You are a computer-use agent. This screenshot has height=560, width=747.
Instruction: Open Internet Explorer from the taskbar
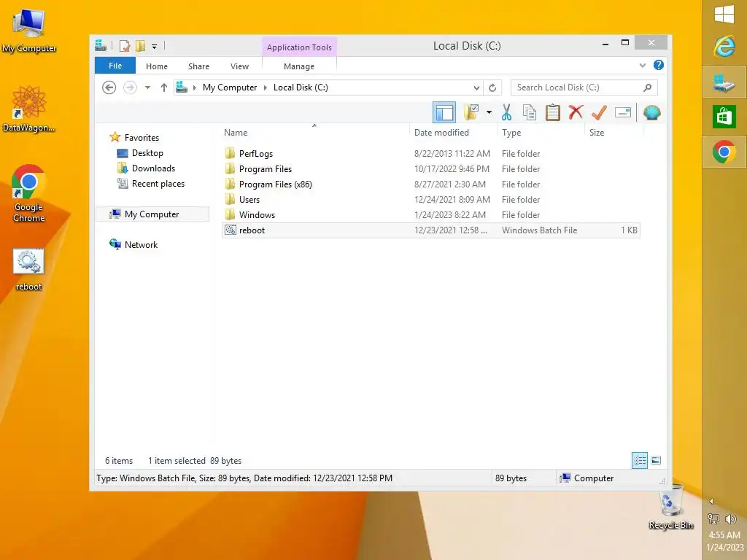click(x=724, y=46)
